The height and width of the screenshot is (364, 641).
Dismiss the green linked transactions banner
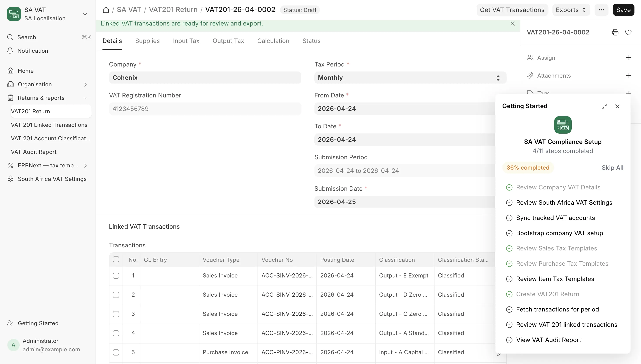[513, 24]
